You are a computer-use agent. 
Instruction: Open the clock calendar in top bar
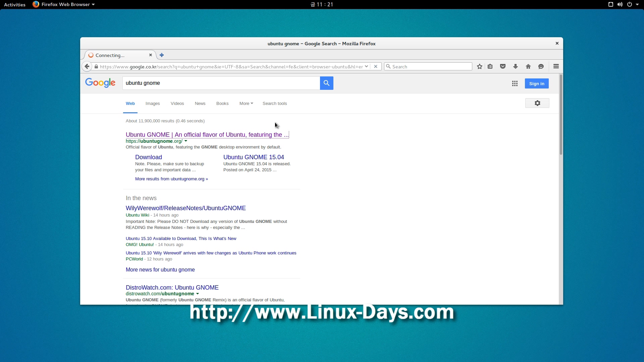point(322,4)
